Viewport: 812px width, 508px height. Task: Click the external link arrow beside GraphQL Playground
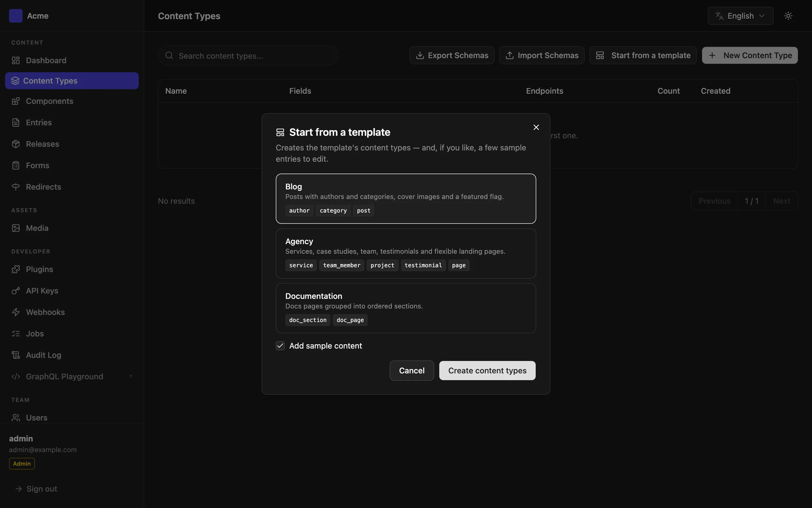(x=131, y=376)
